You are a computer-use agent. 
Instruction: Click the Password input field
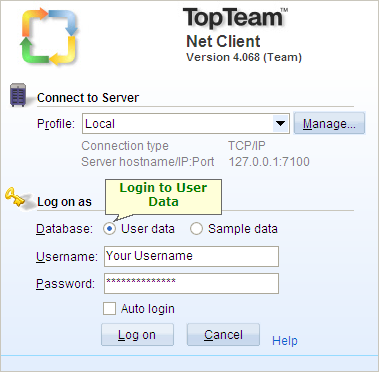tap(191, 284)
